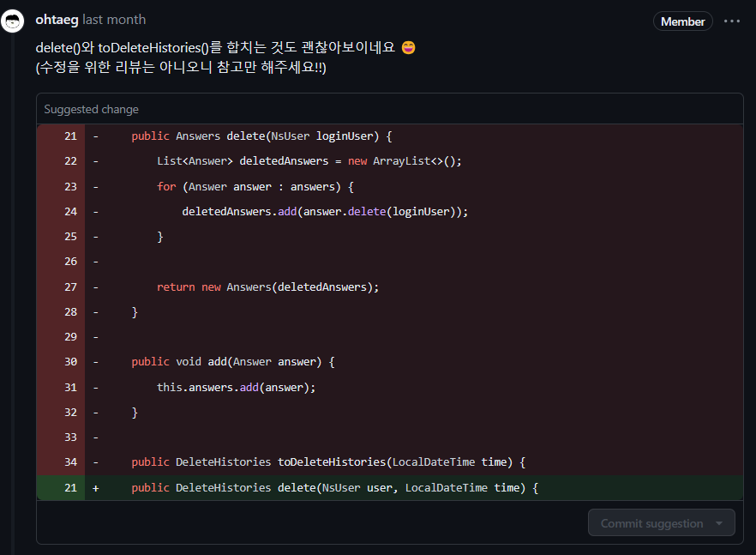756x555 pixels.
Task: Click removed line number 22
Action: (70, 161)
